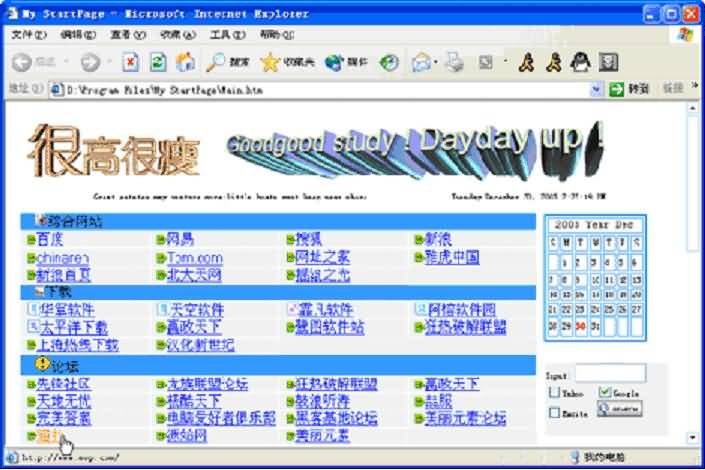Tick the Yahoo search checkbox

[555, 392]
